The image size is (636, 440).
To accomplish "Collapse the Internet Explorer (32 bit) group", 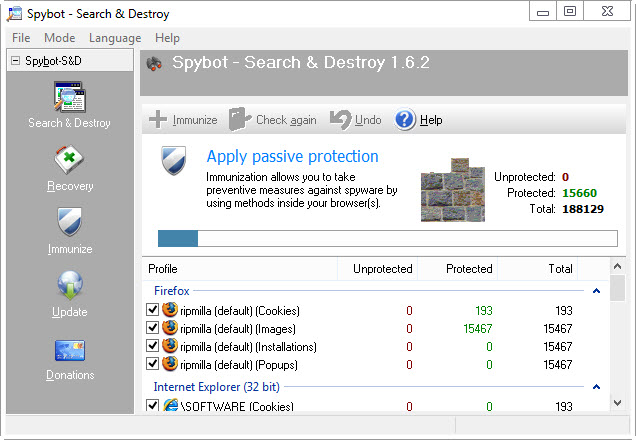I will 596,387.
